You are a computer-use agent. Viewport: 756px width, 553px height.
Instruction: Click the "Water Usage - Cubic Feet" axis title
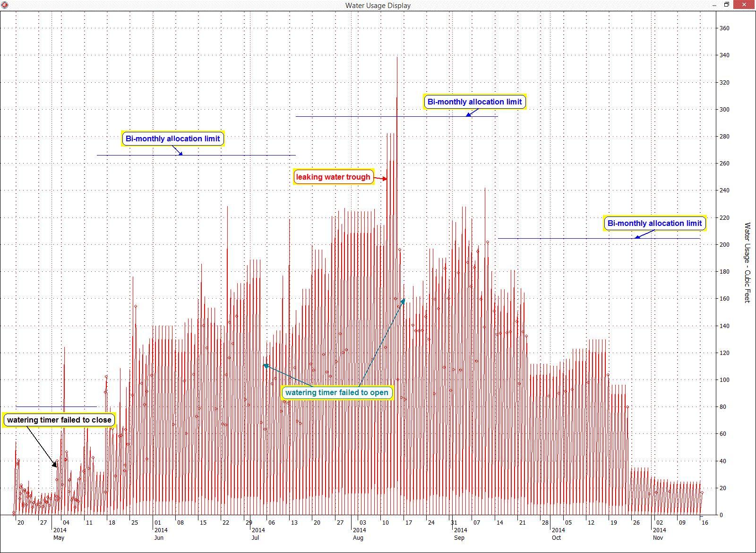pos(747,262)
